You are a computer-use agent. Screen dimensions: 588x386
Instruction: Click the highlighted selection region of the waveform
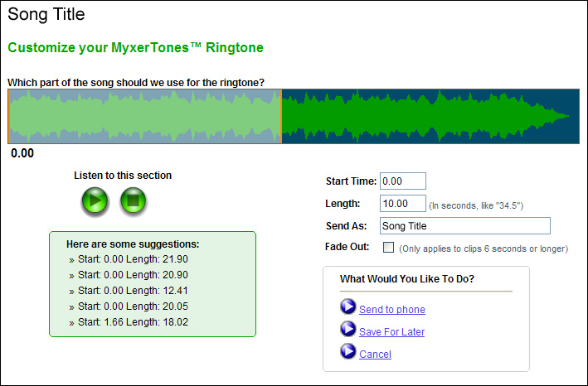pos(145,117)
